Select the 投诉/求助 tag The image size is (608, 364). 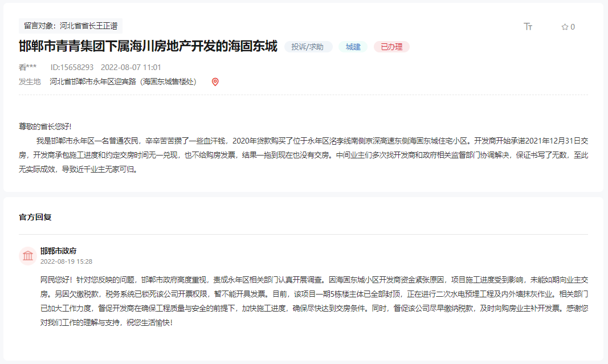pyautogui.click(x=308, y=47)
